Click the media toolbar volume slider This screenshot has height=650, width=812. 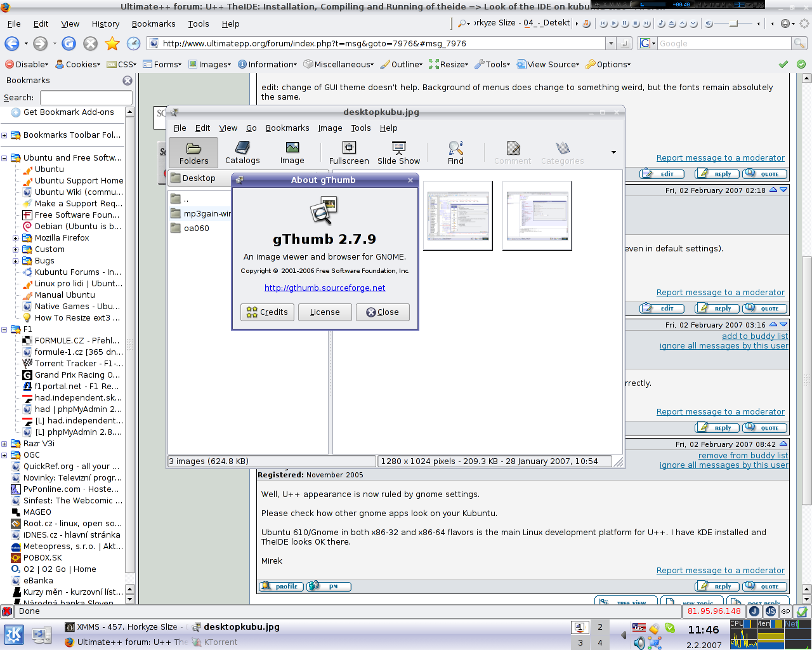[735, 24]
